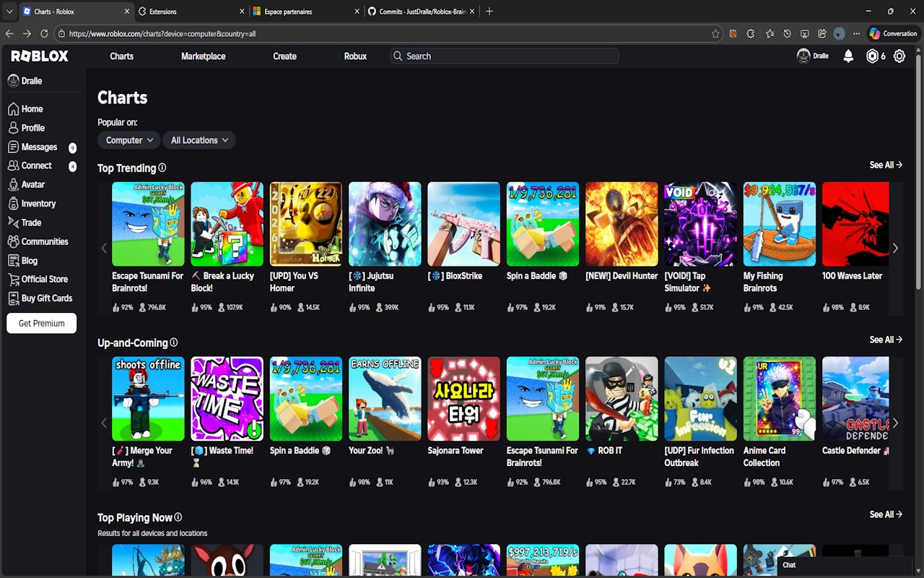This screenshot has width=924, height=578.
Task: Open the Trade sidebar entry
Action: coord(25,223)
